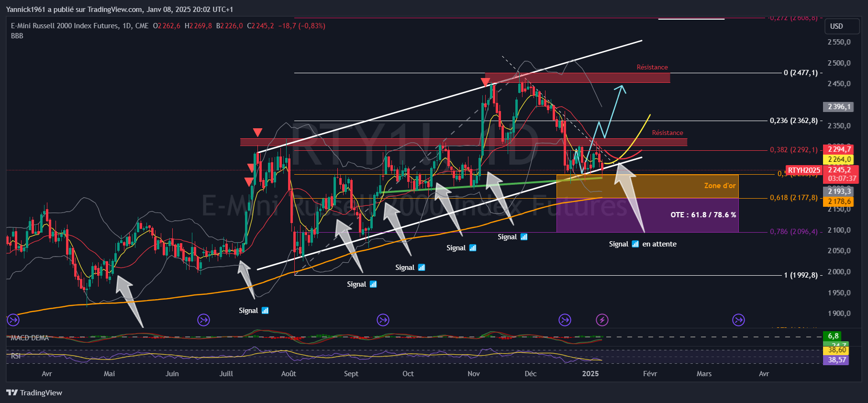Click the 'Nov' label on time axis
868x403 pixels.
pyautogui.click(x=474, y=374)
